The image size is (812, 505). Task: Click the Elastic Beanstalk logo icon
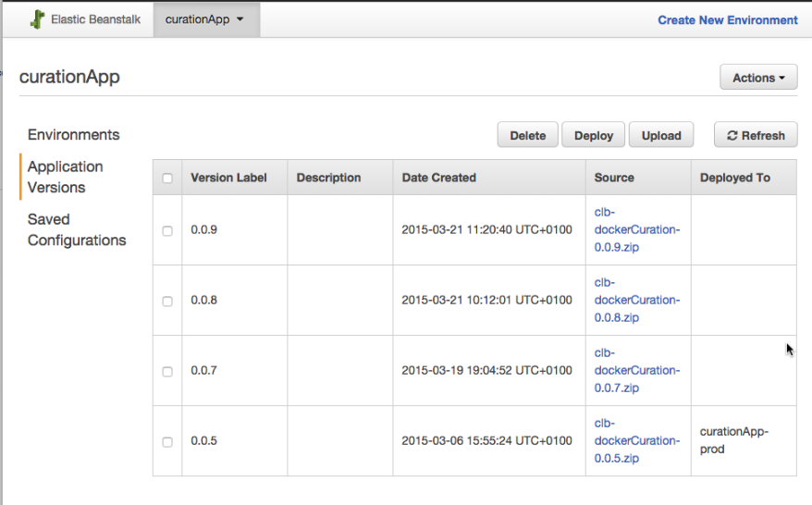[x=38, y=19]
